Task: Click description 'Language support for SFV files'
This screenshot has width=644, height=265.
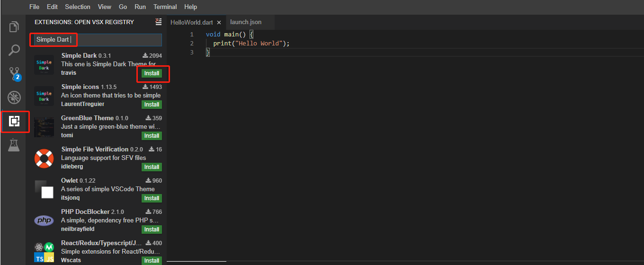Action: (104, 158)
